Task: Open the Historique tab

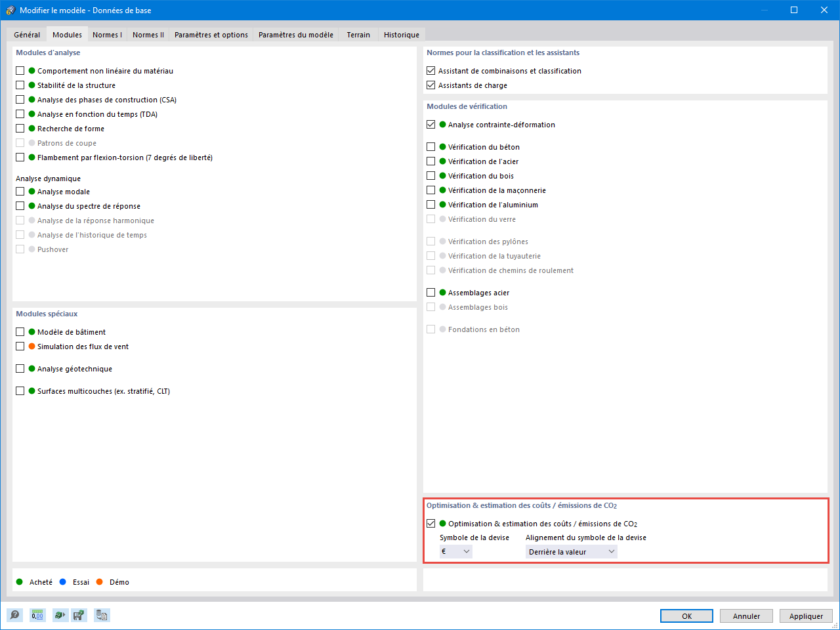Action: [402, 35]
